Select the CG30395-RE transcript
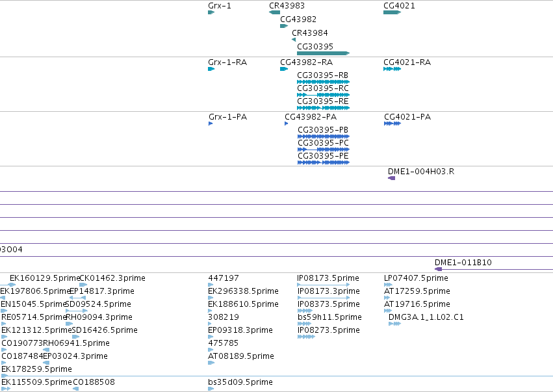The width and height of the screenshot is (553, 392). pos(324,108)
